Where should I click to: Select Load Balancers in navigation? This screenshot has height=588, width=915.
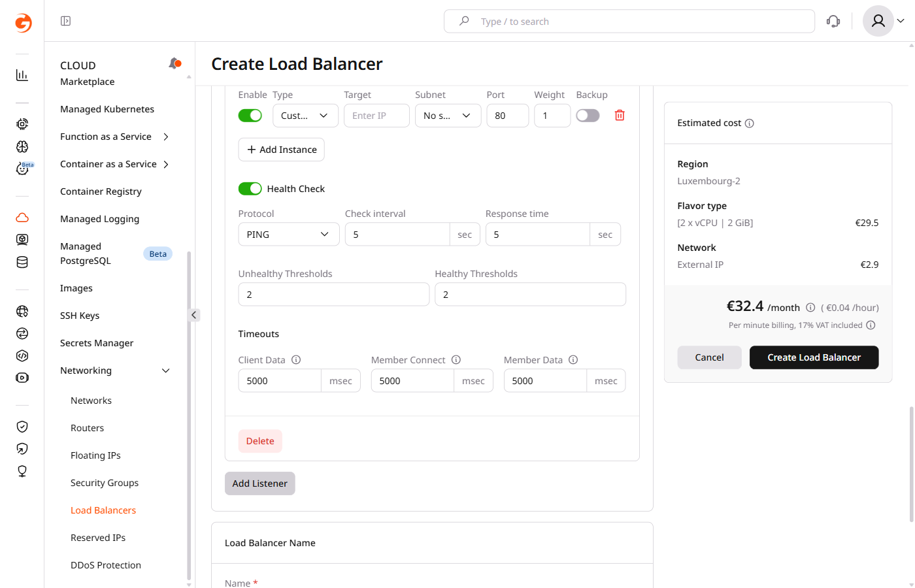(x=103, y=510)
